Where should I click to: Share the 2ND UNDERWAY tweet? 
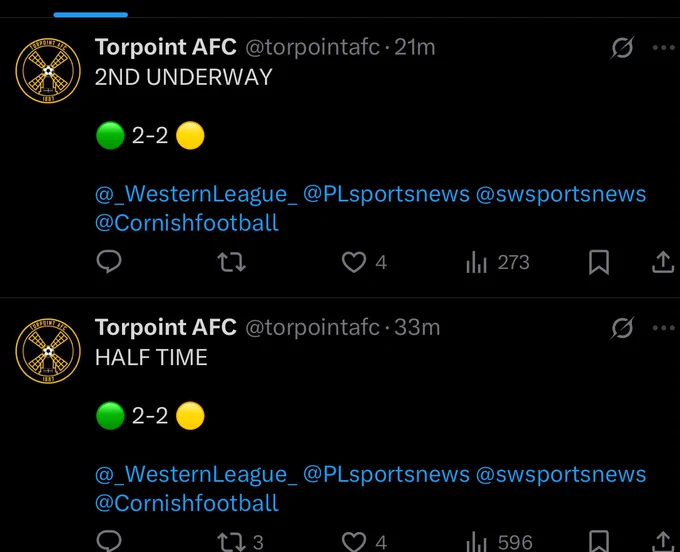tap(663, 262)
